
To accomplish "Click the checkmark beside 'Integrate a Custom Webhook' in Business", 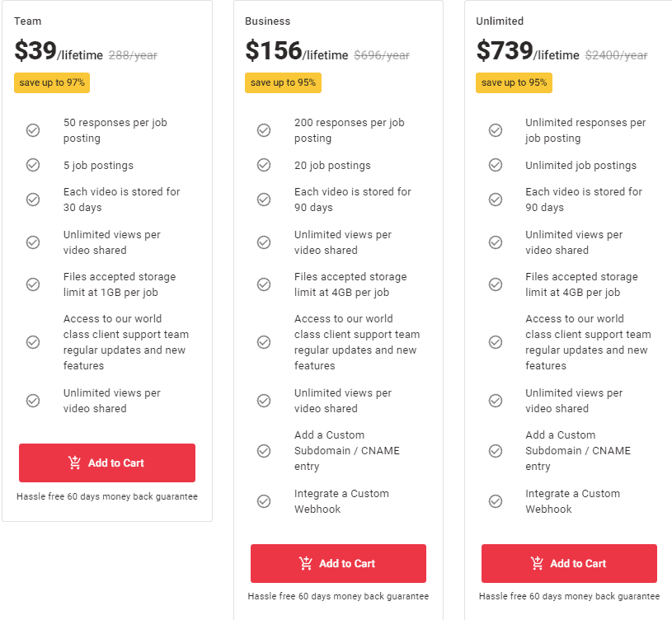I will [264, 500].
